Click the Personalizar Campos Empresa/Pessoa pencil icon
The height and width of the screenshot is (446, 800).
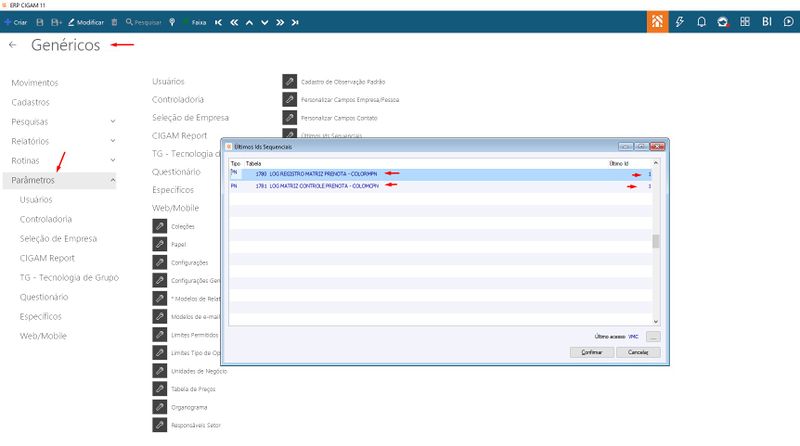289,100
